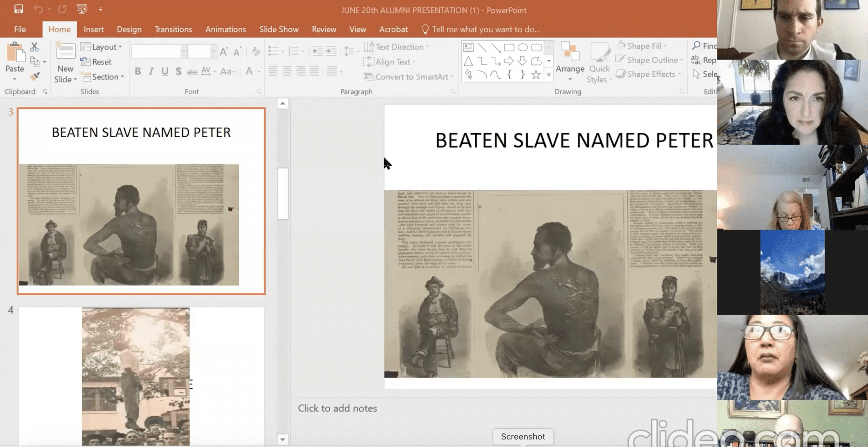Toggle Justify alignment
The height and width of the screenshot is (447, 868).
point(314,71)
